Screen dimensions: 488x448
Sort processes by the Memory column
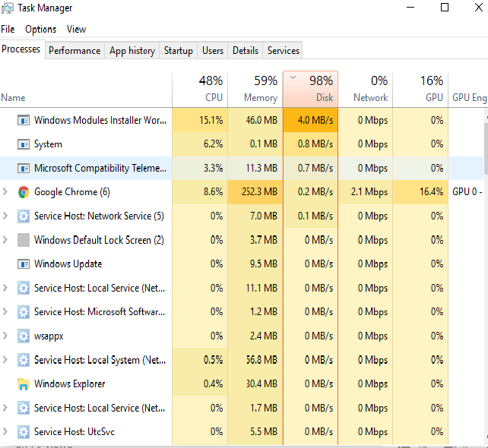pyautogui.click(x=255, y=90)
